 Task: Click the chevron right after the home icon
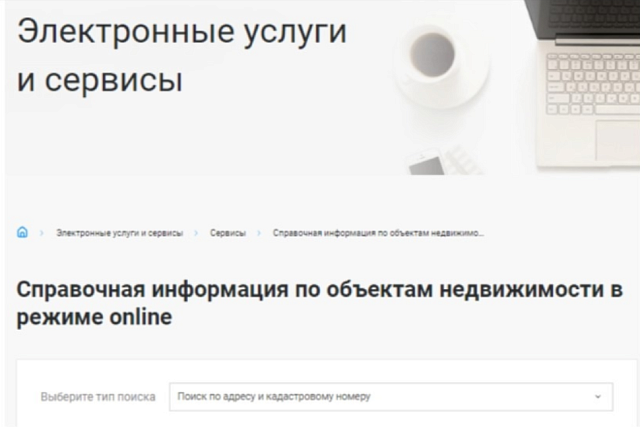click(42, 233)
